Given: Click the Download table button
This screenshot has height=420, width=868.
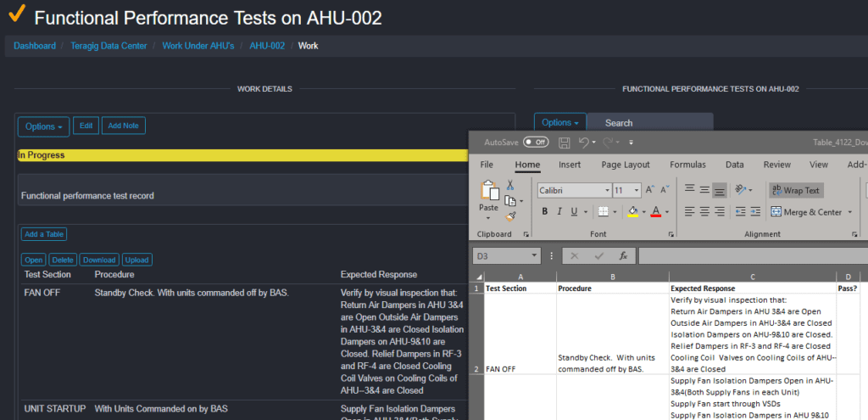Looking at the screenshot, I should (x=100, y=260).
